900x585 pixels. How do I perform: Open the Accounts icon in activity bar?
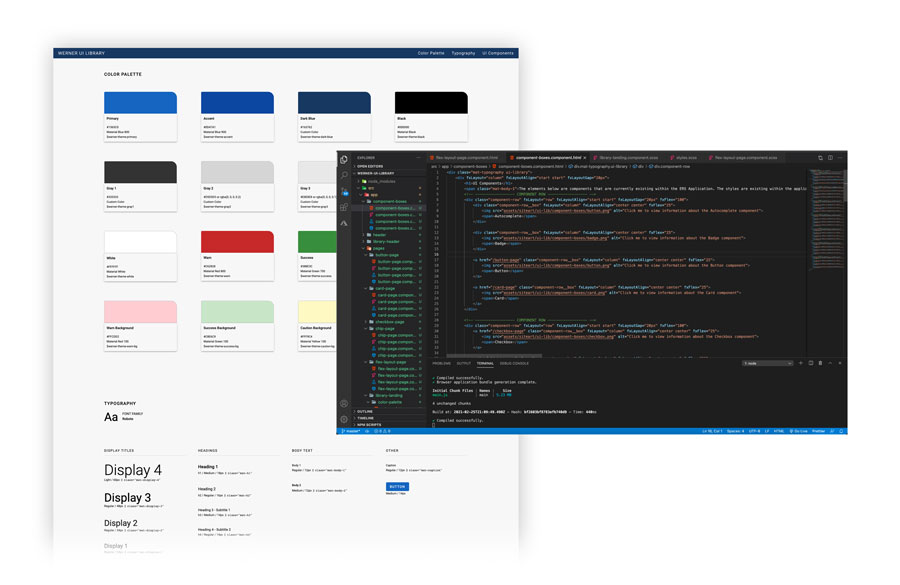344,404
